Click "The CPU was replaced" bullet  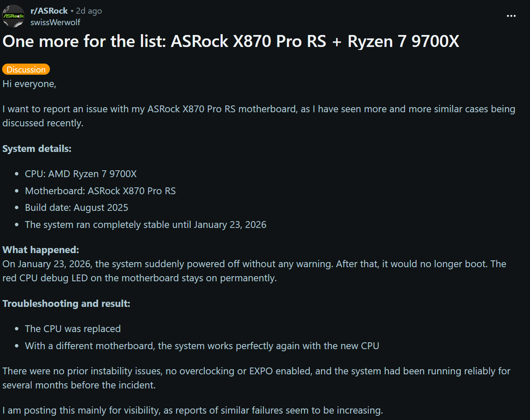(73, 329)
